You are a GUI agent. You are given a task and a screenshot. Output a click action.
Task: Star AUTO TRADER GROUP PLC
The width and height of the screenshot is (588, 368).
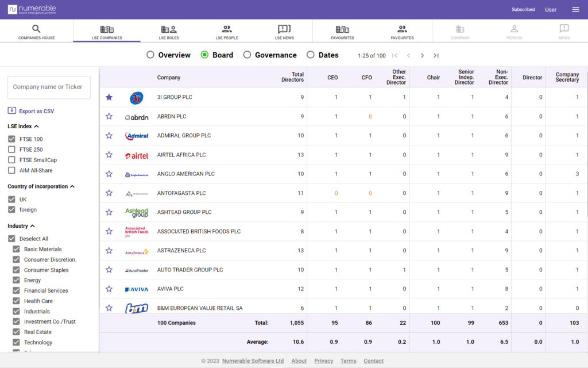tap(109, 270)
